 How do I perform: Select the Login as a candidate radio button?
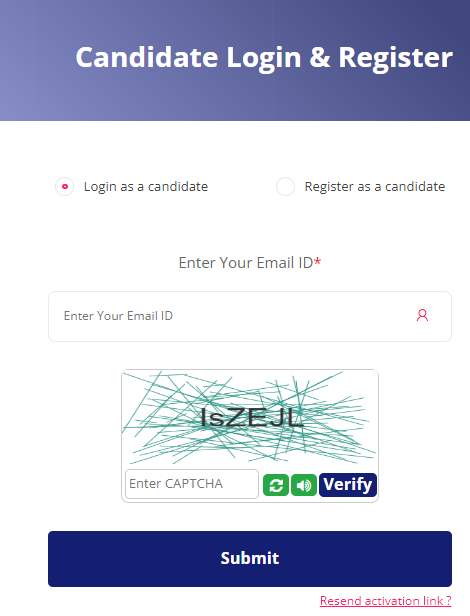[64, 187]
